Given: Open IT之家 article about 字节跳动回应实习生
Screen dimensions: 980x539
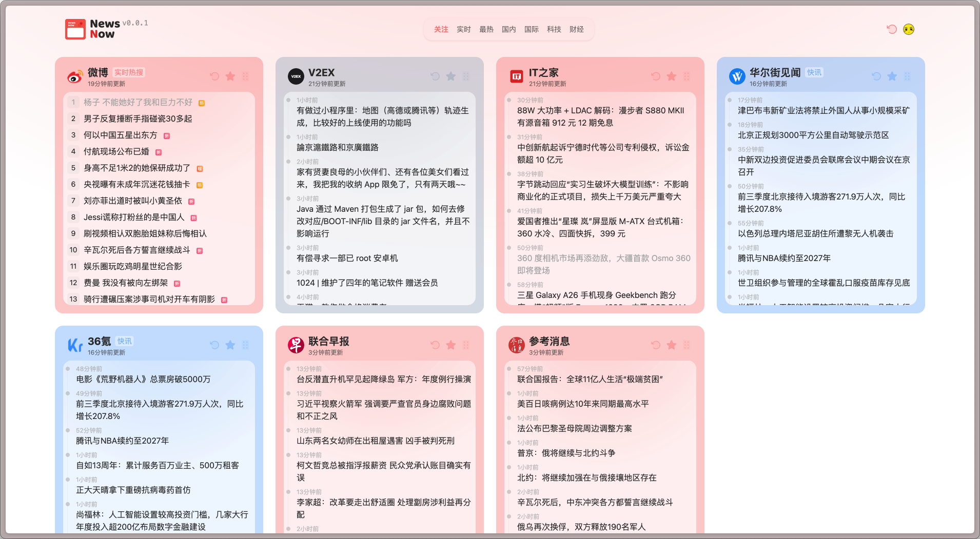Looking at the screenshot, I should (x=603, y=190).
